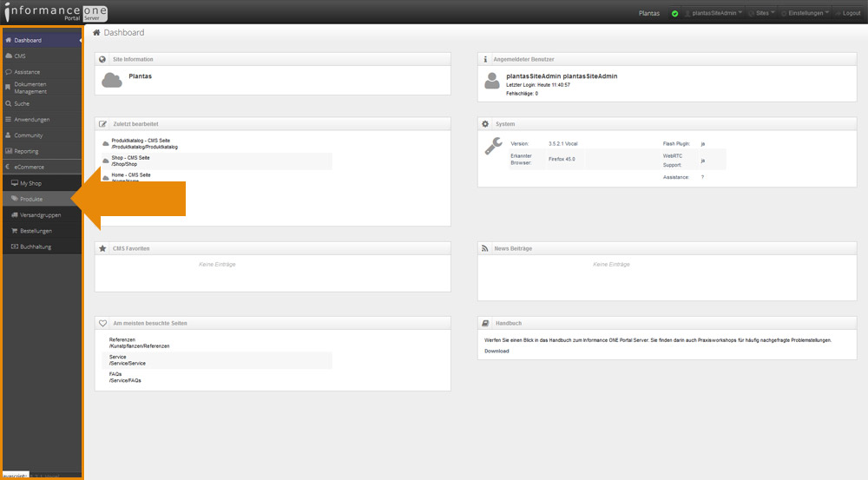Click the wrench icon in System panel

click(x=493, y=146)
